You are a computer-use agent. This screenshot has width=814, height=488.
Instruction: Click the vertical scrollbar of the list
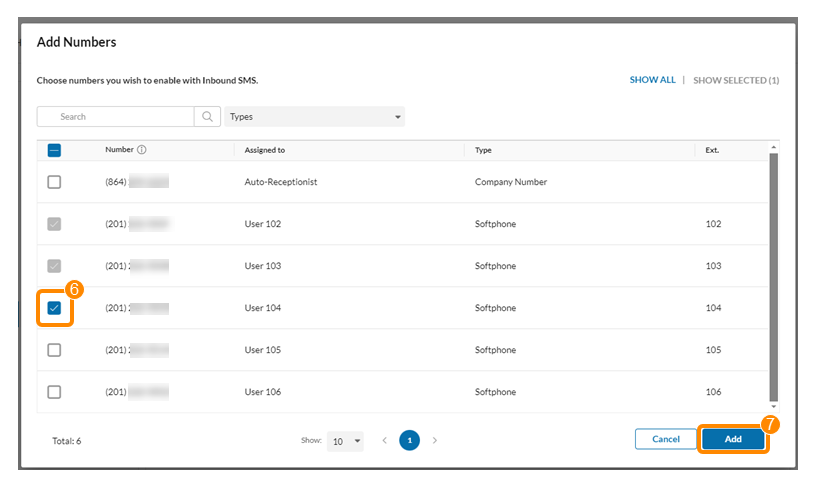(x=772, y=270)
